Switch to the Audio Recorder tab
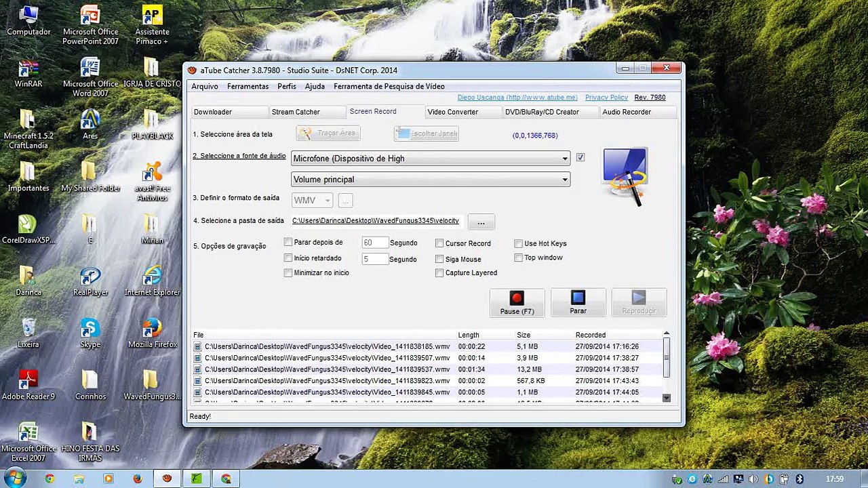The image size is (868, 488). click(637, 112)
